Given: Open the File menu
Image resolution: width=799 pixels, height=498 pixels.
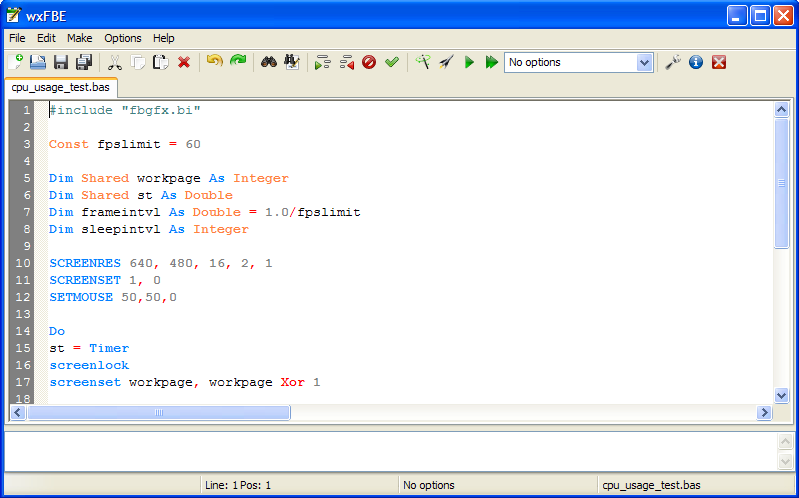Looking at the screenshot, I should point(18,38).
